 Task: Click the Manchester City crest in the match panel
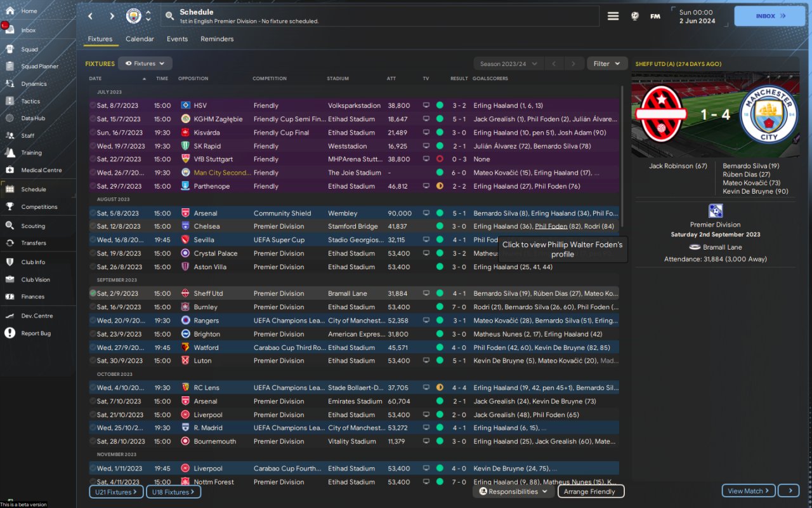pyautogui.click(x=768, y=115)
